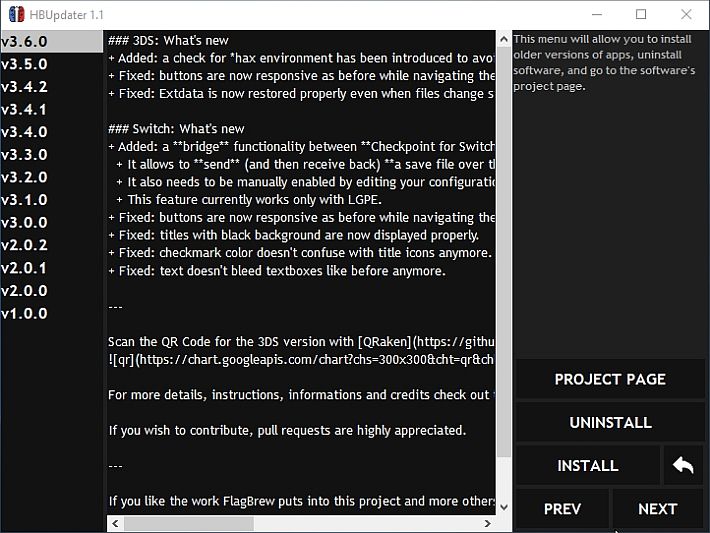Click the 'bridge functionality' changelog line

point(301,147)
